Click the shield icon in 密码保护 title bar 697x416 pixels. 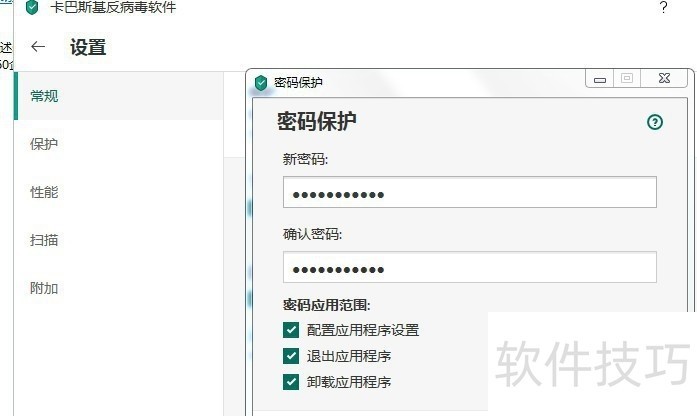[x=261, y=83]
